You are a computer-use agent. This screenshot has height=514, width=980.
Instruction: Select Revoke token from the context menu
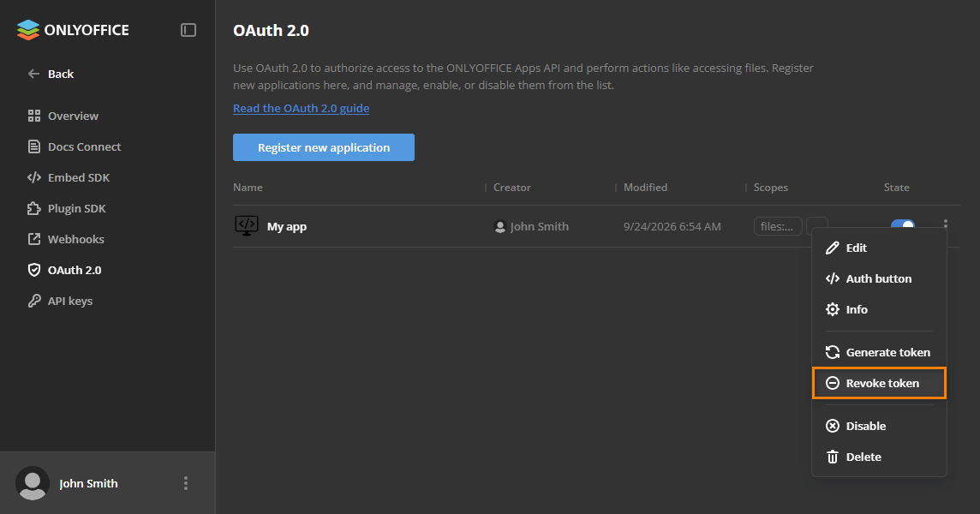coord(879,383)
